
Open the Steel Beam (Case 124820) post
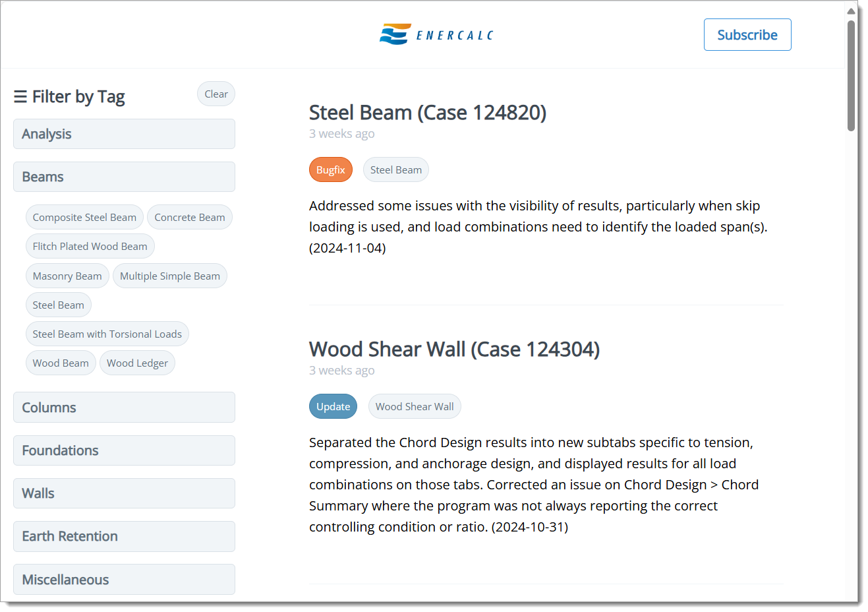click(428, 113)
